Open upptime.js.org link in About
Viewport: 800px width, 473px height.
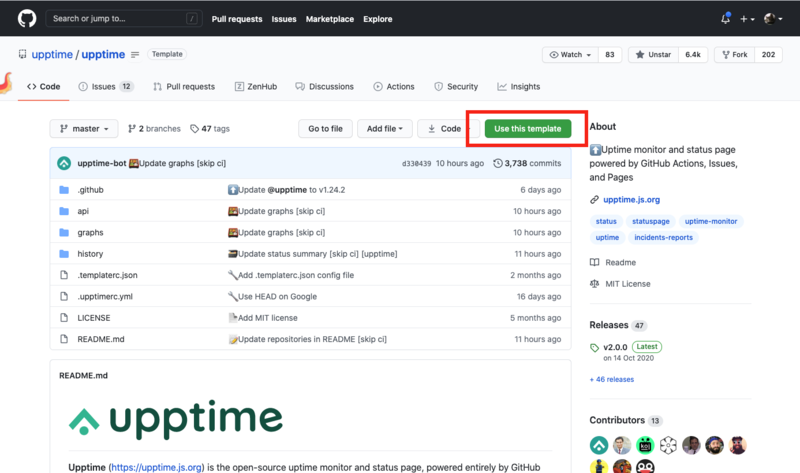pyautogui.click(x=632, y=200)
